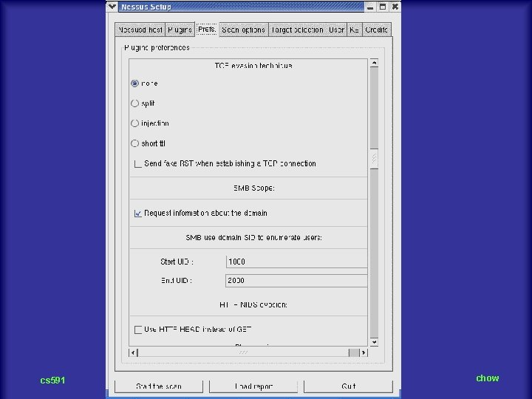Maximize the Nessus Setup window
The width and height of the screenshot is (532, 399).
click(x=383, y=7)
